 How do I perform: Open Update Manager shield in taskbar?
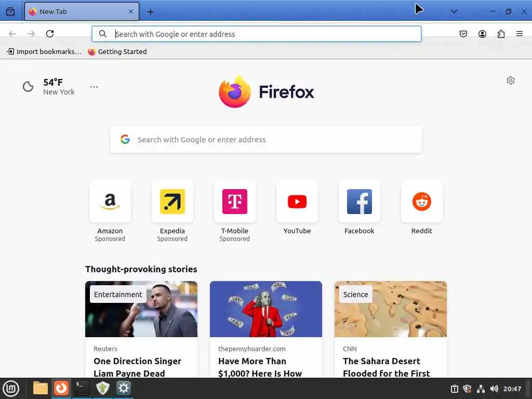(x=102, y=388)
